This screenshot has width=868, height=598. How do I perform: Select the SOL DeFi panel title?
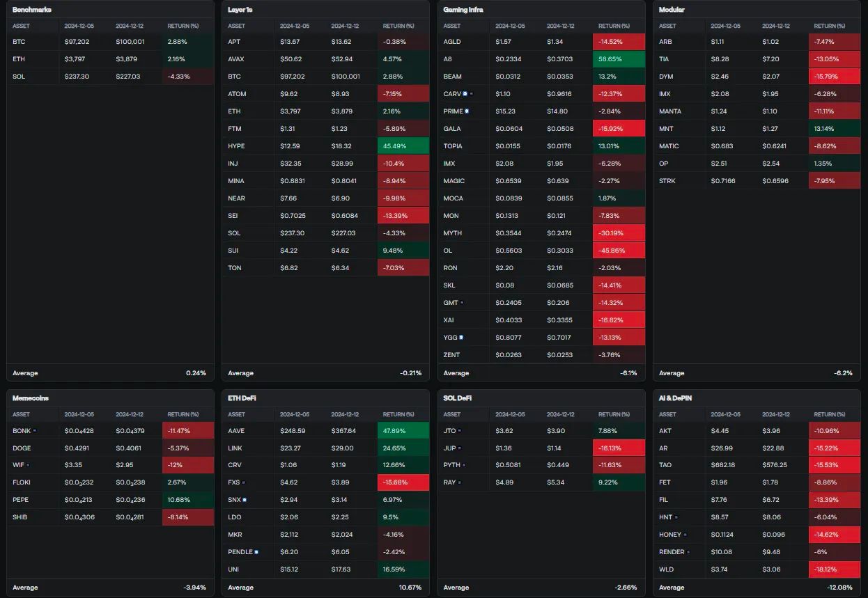tap(459, 398)
